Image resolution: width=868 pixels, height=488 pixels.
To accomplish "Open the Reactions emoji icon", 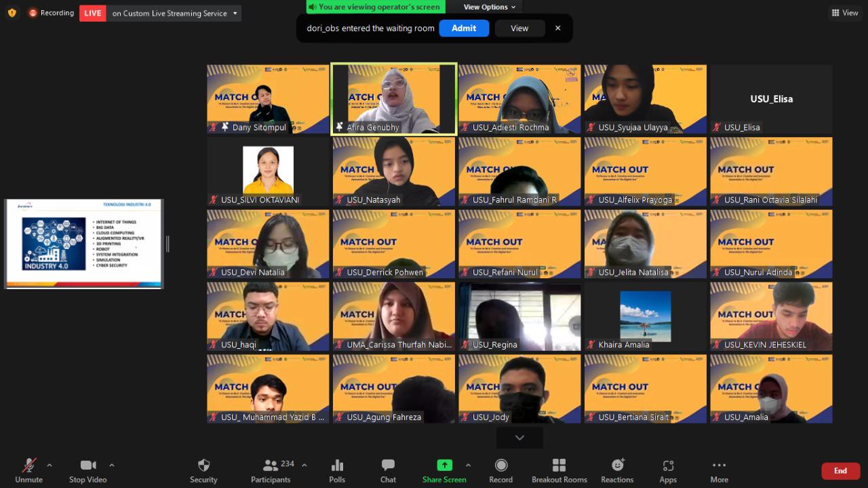I will (x=617, y=466).
